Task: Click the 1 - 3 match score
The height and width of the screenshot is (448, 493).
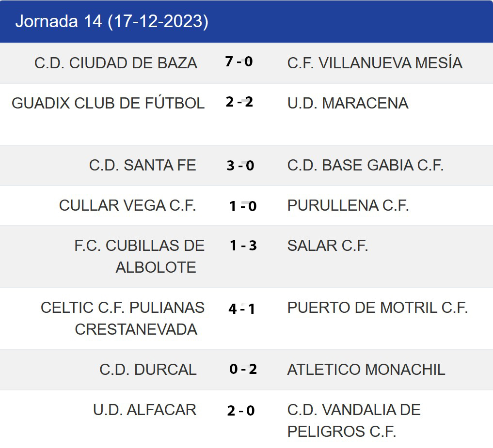Action: click(x=243, y=246)
